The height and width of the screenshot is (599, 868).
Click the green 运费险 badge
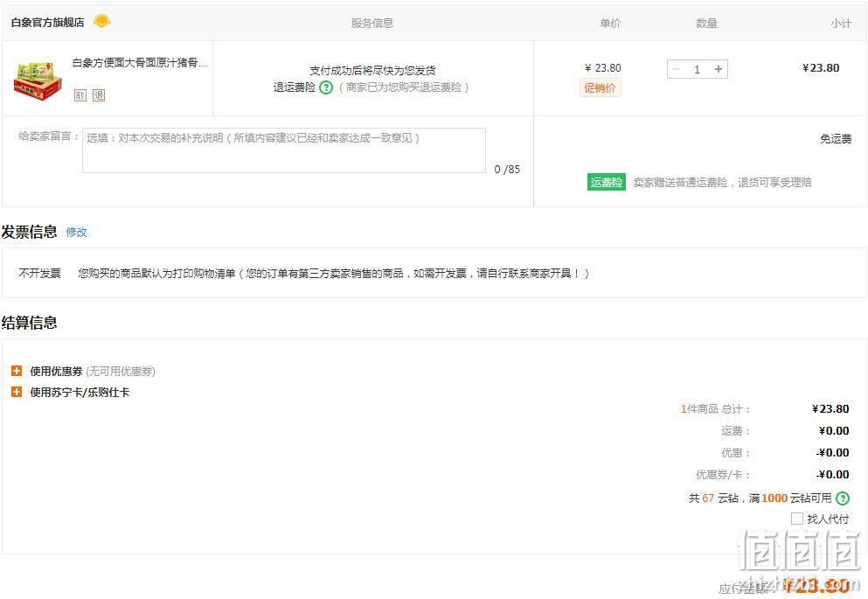[x=606, y=182]
